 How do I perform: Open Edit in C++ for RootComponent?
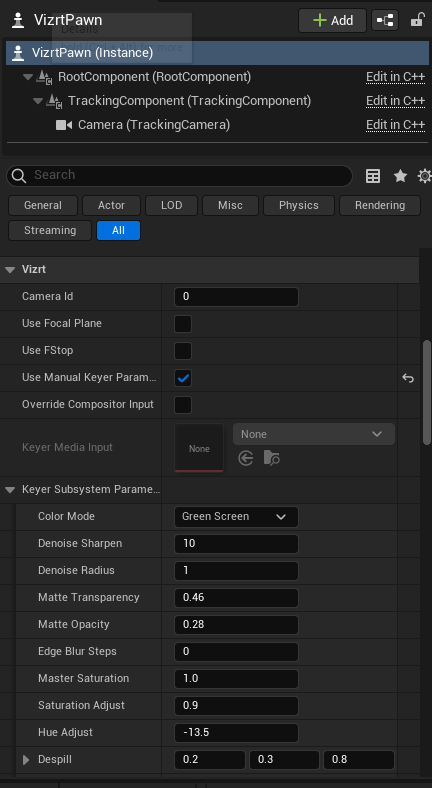click(395, 77)
